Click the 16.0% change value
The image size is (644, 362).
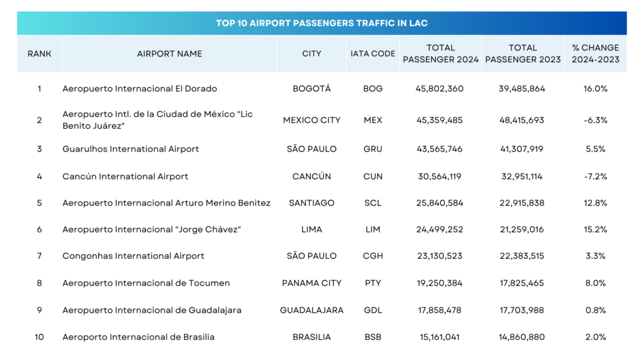click(x=595, y=89)
